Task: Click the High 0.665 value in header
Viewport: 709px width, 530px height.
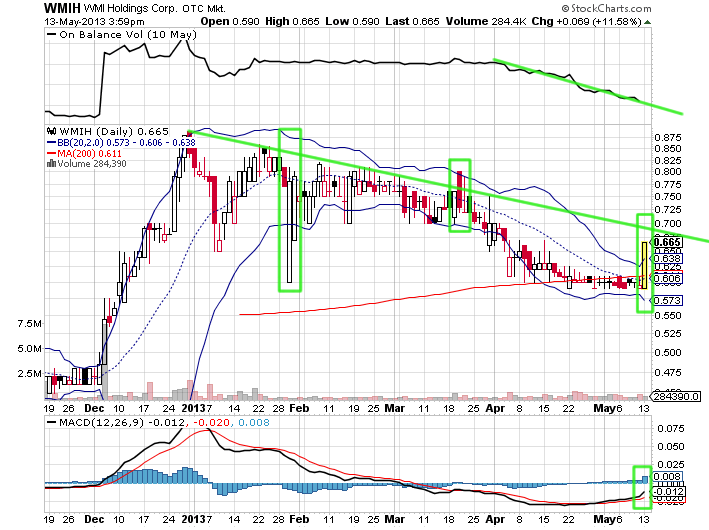Action: point(292,21)
